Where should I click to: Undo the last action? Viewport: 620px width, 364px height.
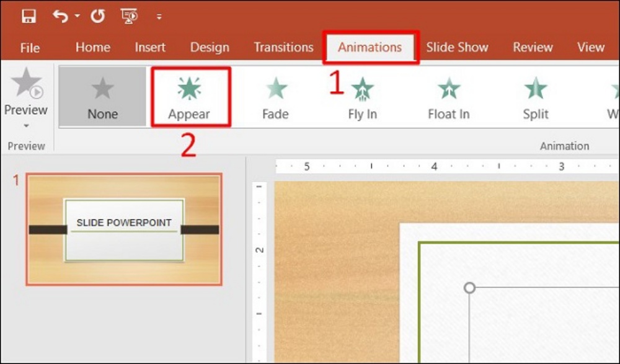click(61, 16)
